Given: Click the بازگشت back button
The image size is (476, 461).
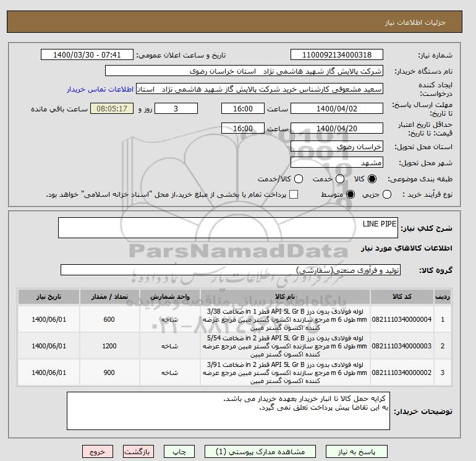Looking at the screenshot, I should (x=138, y=452).
